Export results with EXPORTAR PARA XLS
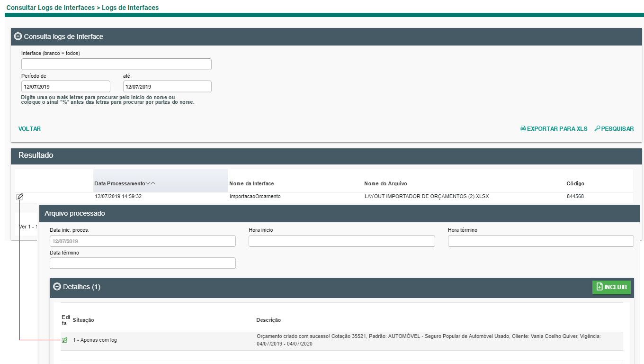 pyautogui.click(x=554, y=129)
